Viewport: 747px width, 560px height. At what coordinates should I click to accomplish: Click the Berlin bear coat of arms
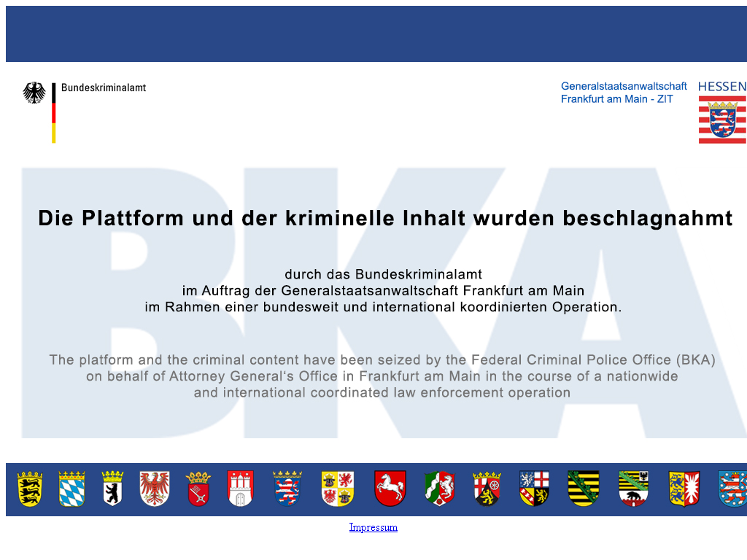point(112,489)
